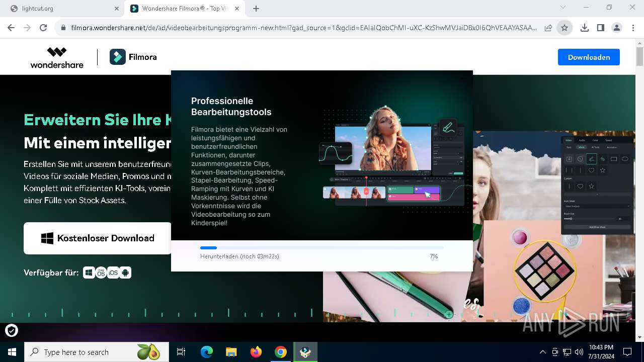The width and height of the screenshot is (644, 362).
Task: Open the Chrome profile menu
Action: pos(616,28)
